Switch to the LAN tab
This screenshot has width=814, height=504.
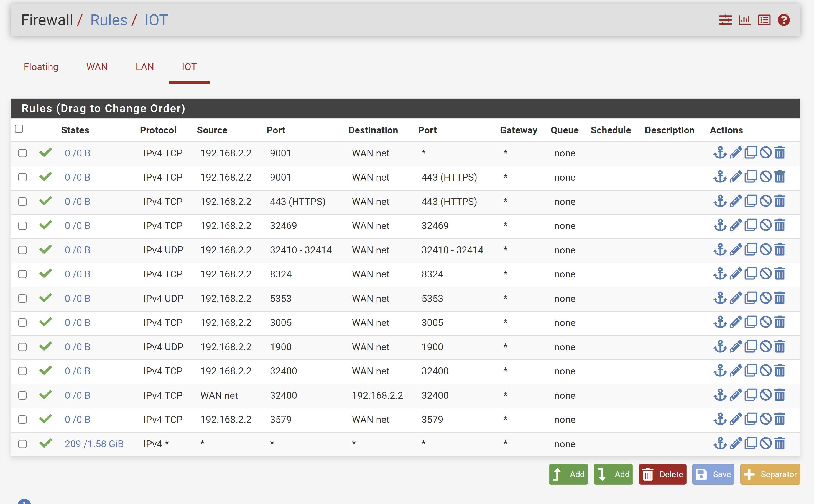pos(144,67)
